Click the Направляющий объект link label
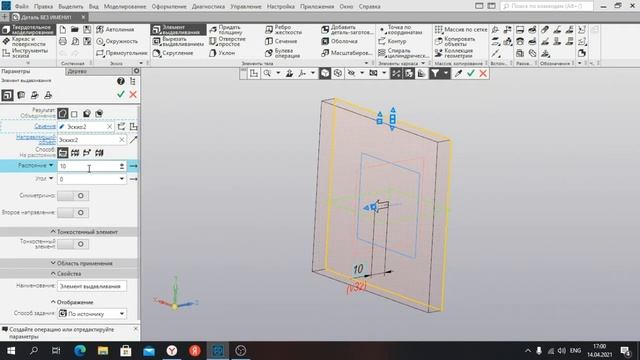This screenshot has height=360, width=640. click(36, 139)
